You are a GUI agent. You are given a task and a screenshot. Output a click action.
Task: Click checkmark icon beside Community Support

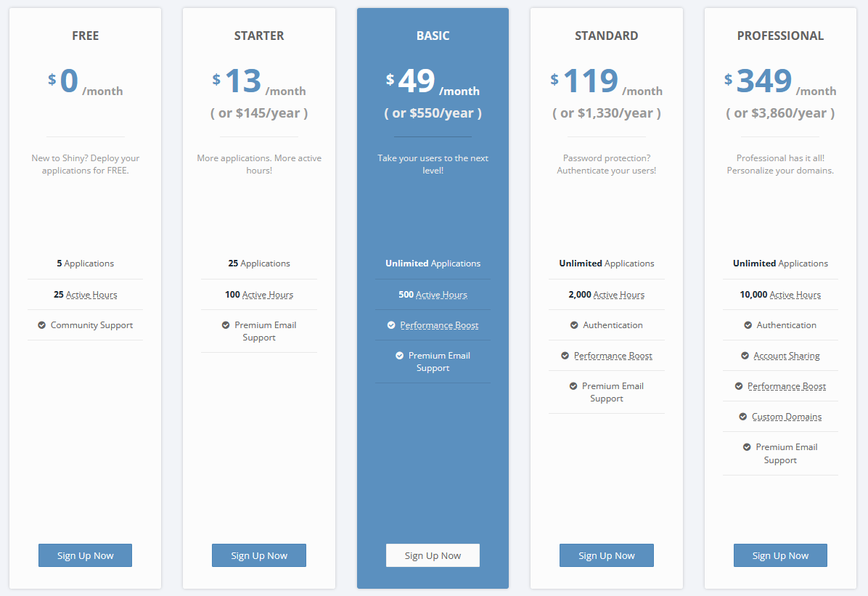click(42, 325)
